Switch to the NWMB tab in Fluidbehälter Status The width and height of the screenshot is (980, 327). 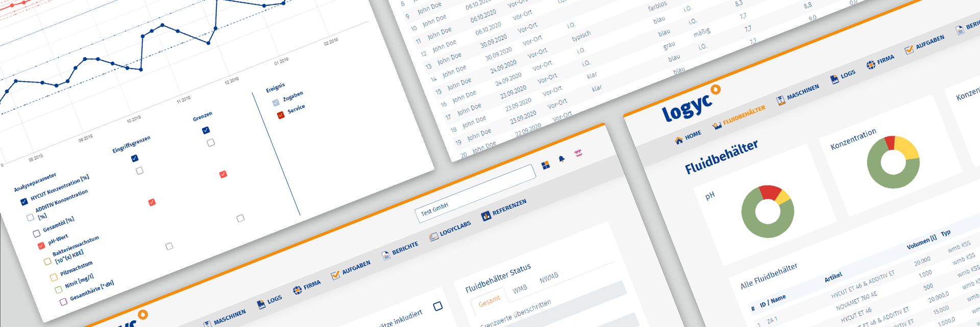(x=549, y=277)
